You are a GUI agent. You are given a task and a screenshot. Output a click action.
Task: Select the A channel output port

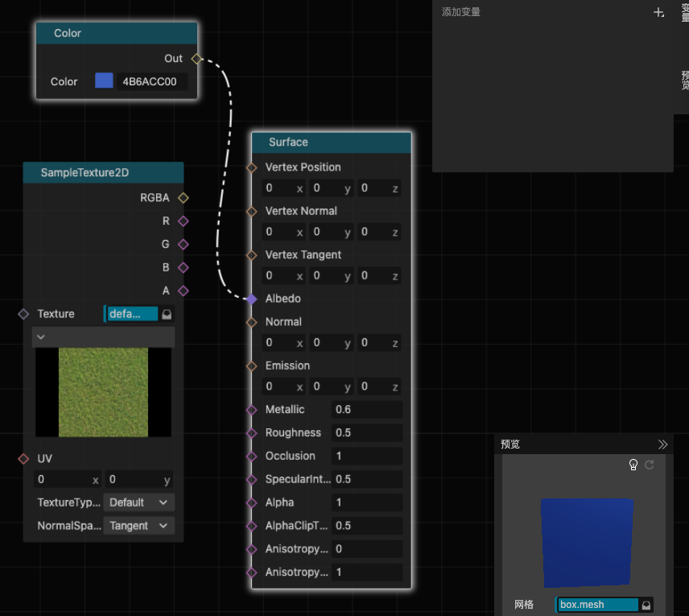click(x=184, y=291)
